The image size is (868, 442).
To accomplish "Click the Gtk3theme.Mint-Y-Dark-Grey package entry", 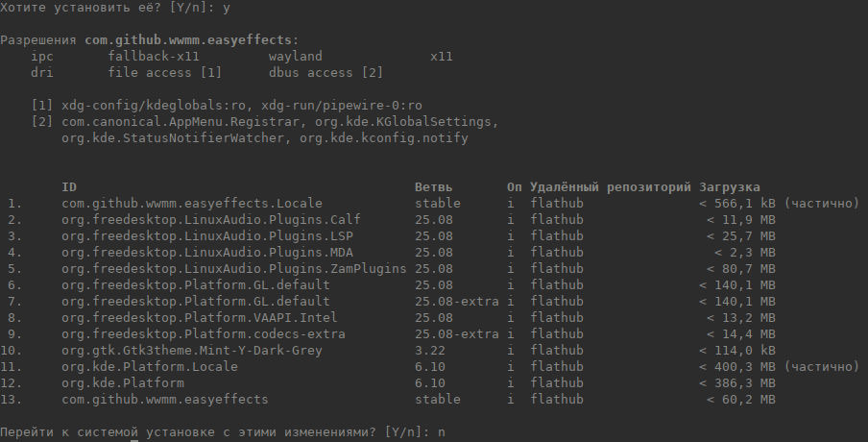I will [x=191, y=351].
